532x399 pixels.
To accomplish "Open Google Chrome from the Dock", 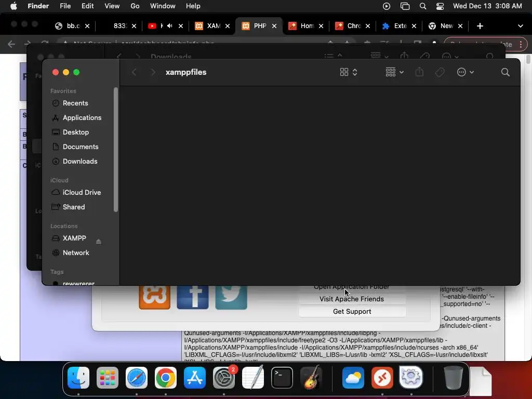I will [166, 378].
